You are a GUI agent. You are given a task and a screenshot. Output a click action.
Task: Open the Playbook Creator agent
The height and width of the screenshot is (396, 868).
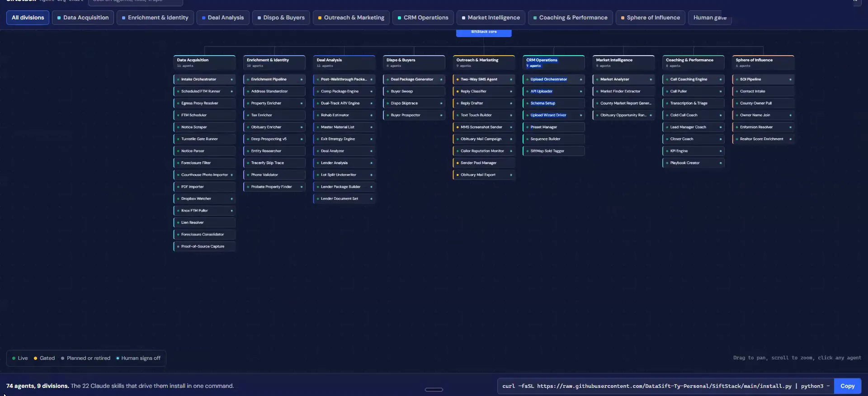click(693, 163)
